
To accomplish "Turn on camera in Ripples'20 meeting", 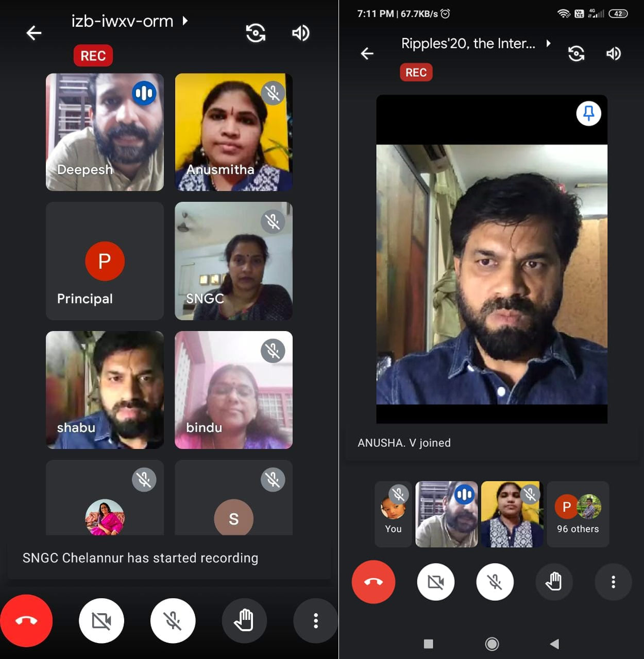I will point(435,582).
